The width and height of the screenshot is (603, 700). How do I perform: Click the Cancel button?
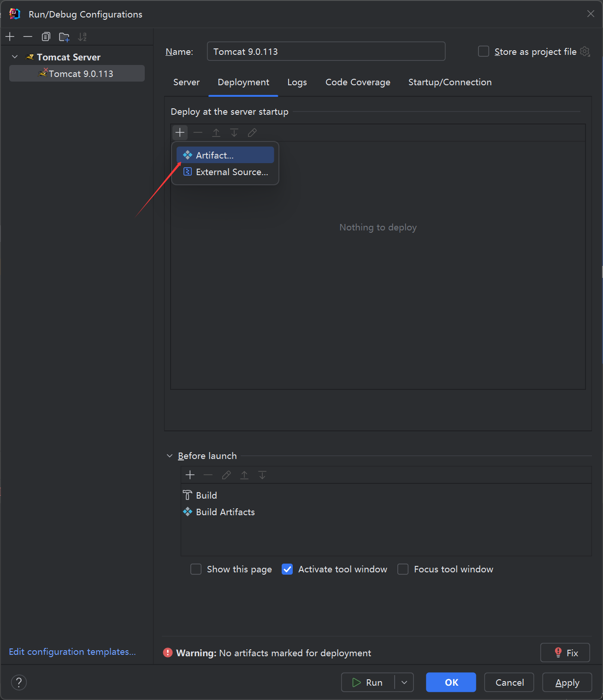[x=509, y=682]
